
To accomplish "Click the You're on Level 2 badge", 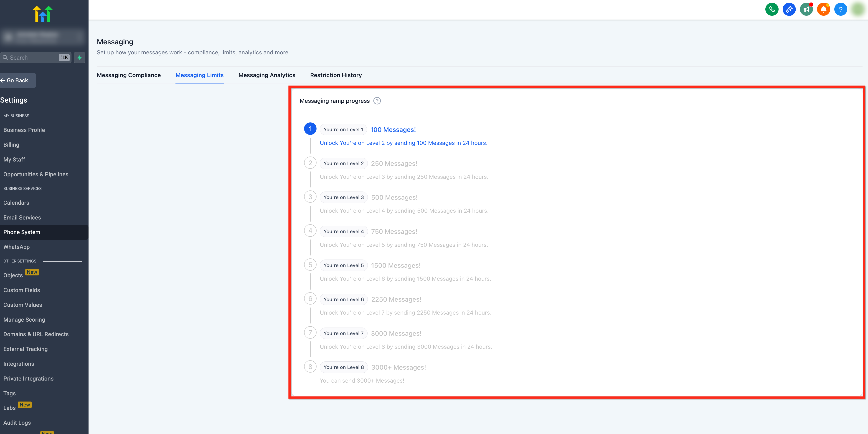I will point(343,163).
